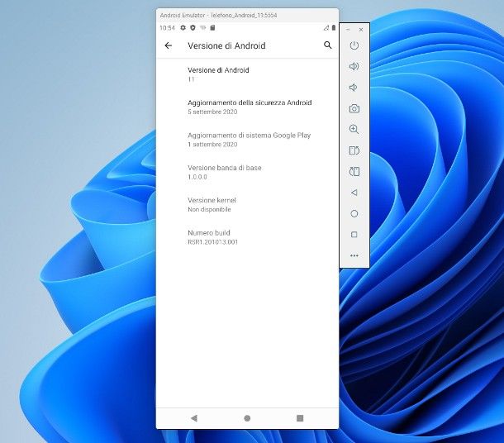Click the sidebar triangle back button
Image resolution: width=504 pixels, height=443 pixels.
click(354, 193)
